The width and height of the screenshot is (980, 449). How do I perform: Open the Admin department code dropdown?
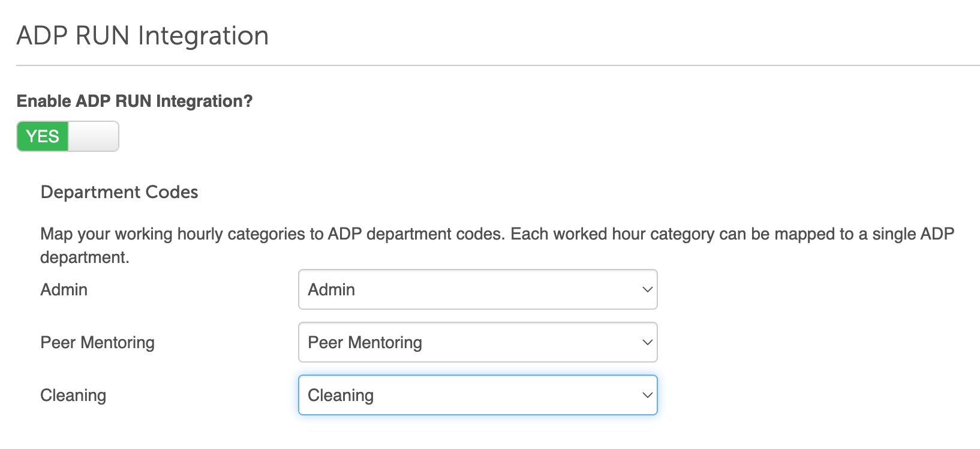coord(478,289)
